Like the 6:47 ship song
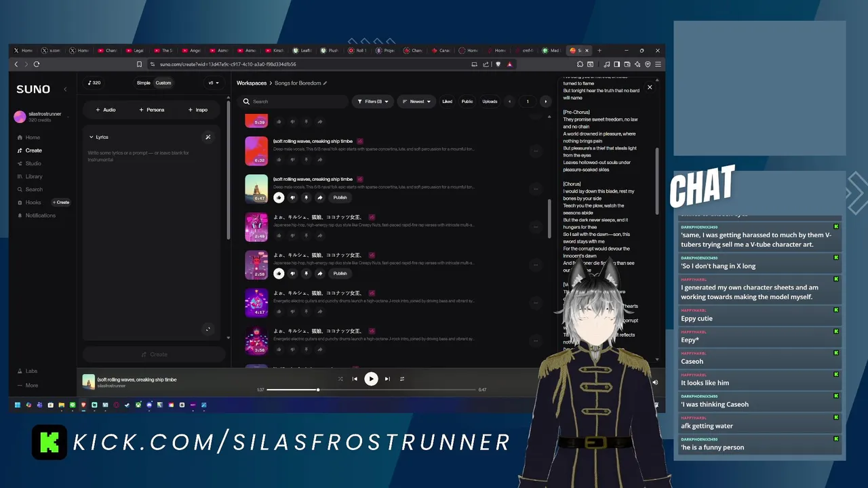This screenshot has width=868, height=488. pos(279,198)
